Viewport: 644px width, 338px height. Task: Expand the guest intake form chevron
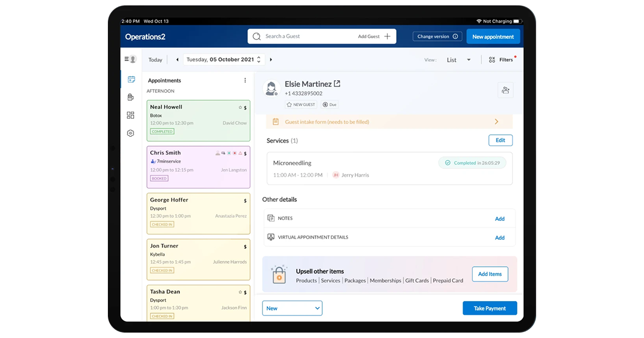tap(496, 122)
